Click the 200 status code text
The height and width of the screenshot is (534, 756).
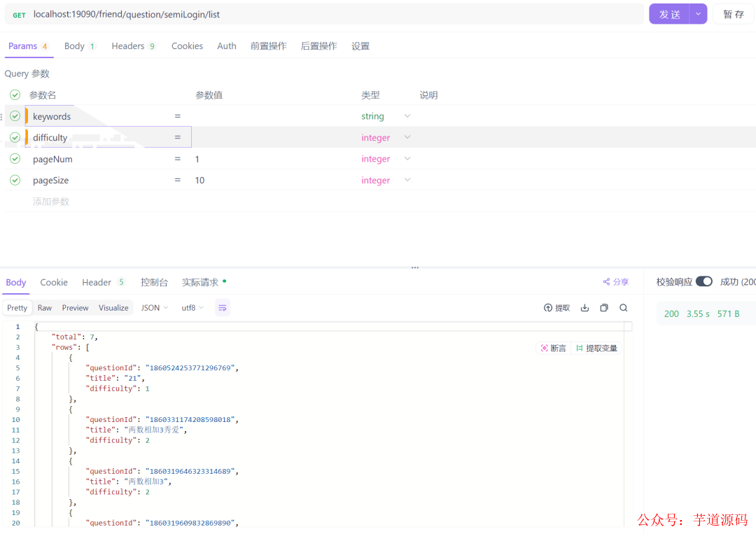671,314
